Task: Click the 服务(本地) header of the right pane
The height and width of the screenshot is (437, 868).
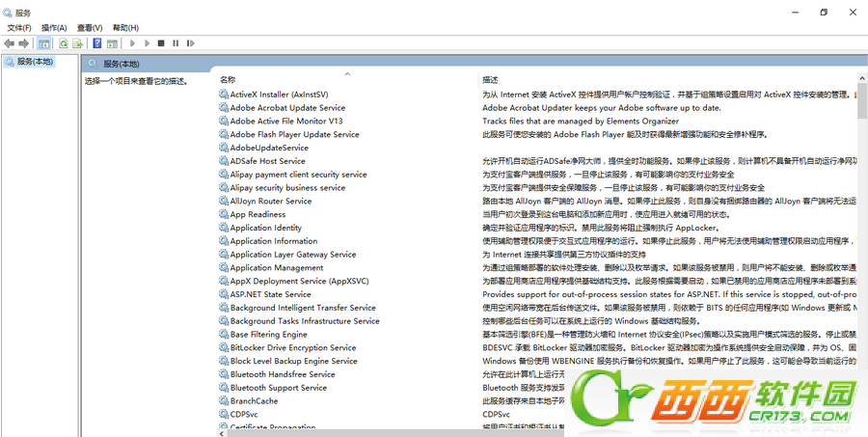Action: click(122, 64)
